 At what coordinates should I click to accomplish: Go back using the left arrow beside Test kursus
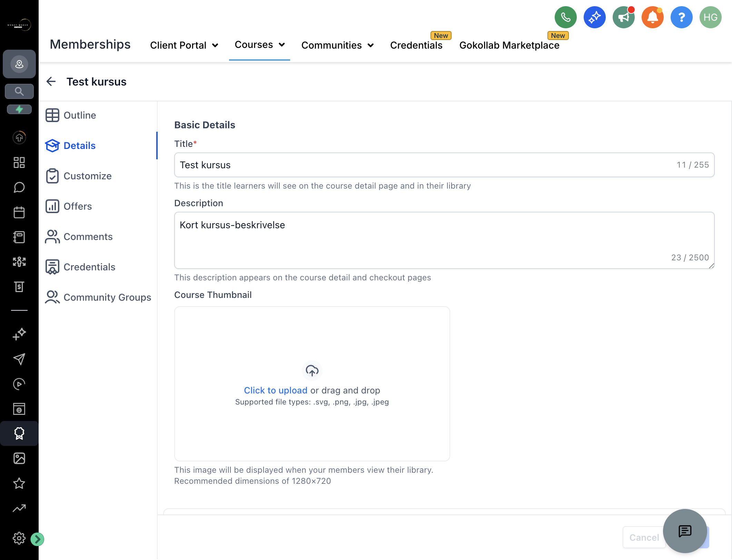click(51, 82)
